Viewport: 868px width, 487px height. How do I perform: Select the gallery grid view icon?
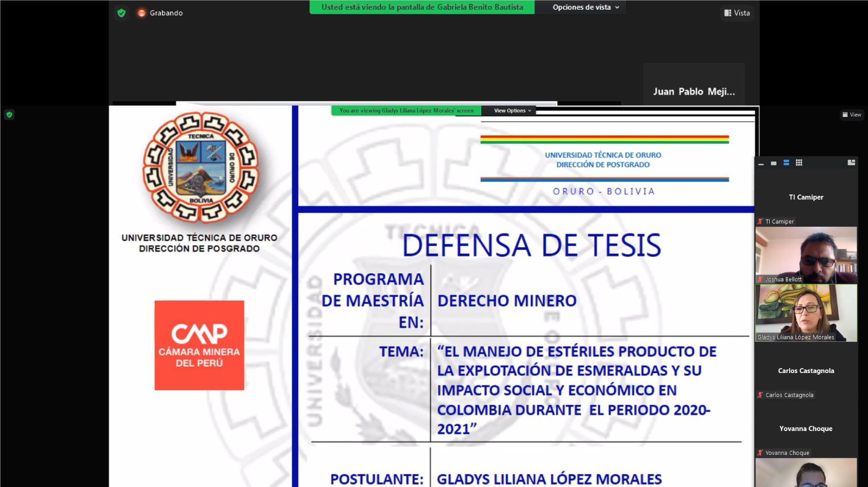799,163
